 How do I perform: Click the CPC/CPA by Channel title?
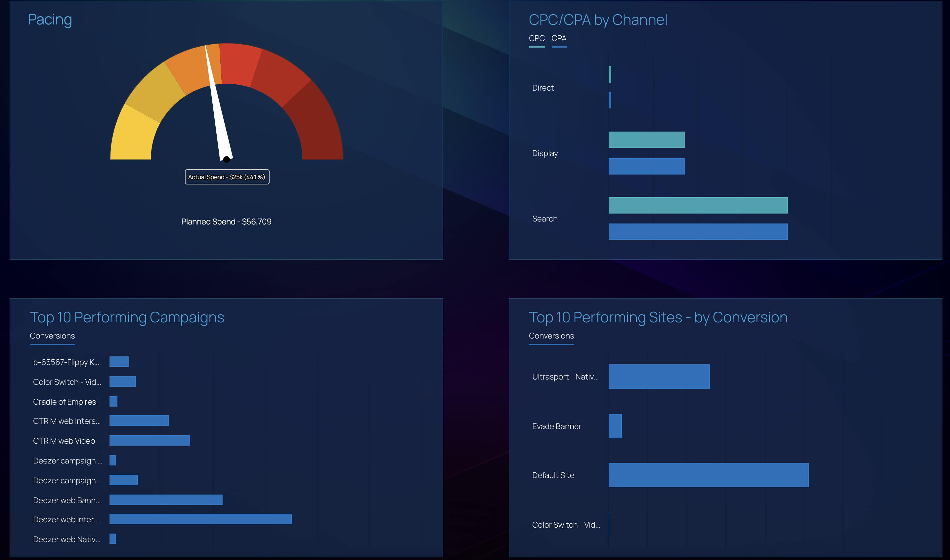click(598, 20)
